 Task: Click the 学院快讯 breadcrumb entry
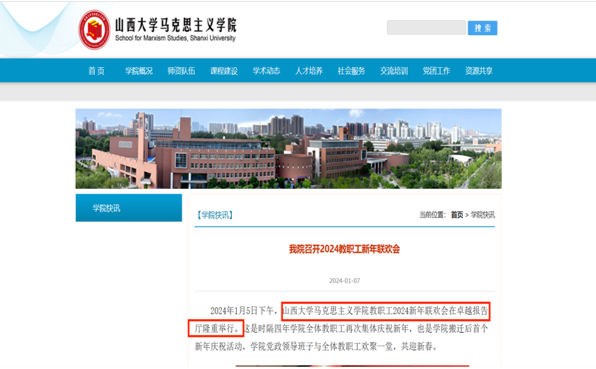click(483, 215)
